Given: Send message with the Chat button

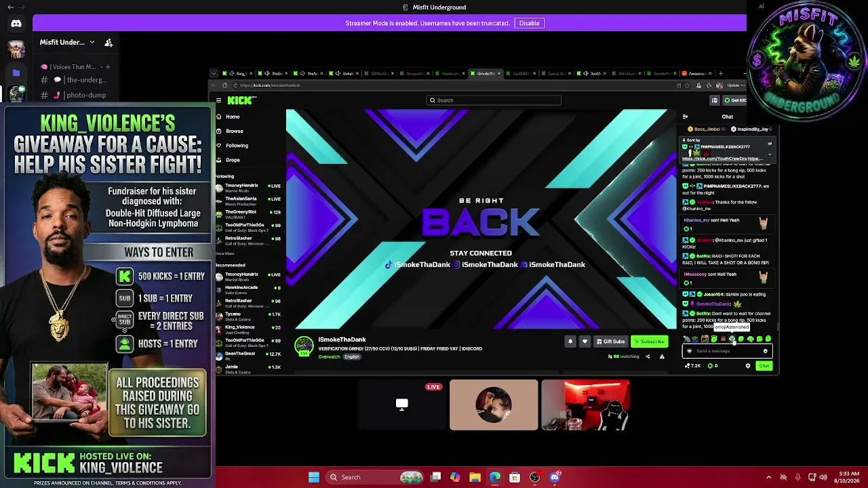Looking at the screenshot, I should pyautogui.click(x=764, y=366).
